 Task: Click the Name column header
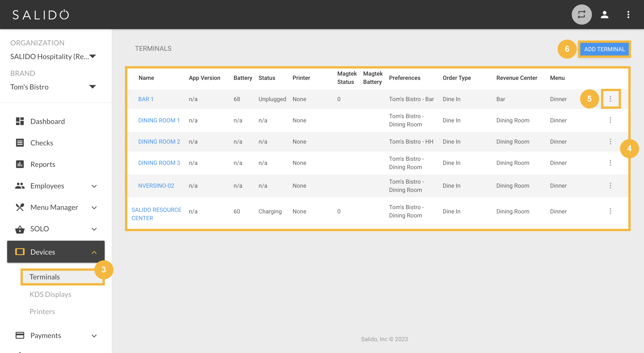(x=146, y=78)
